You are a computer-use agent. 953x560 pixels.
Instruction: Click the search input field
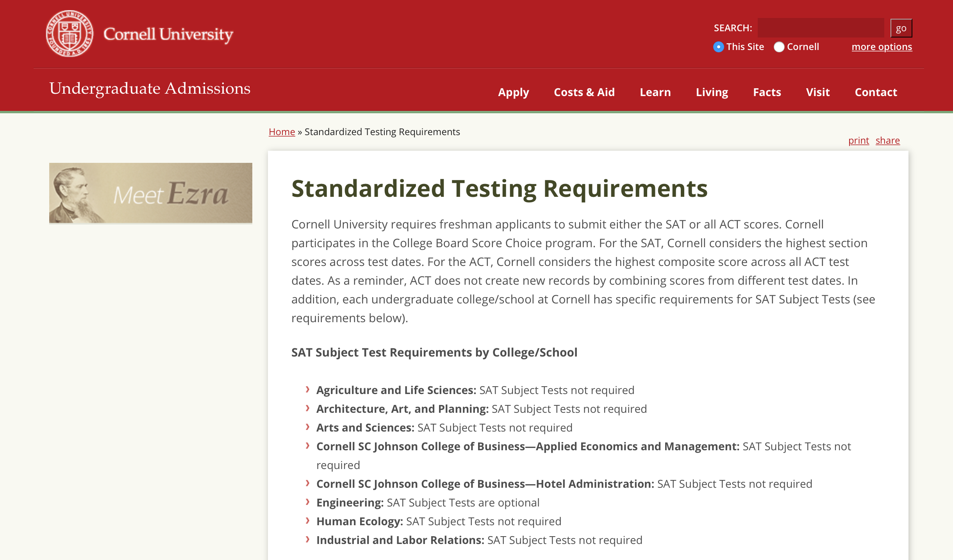[x=821, y=28]
